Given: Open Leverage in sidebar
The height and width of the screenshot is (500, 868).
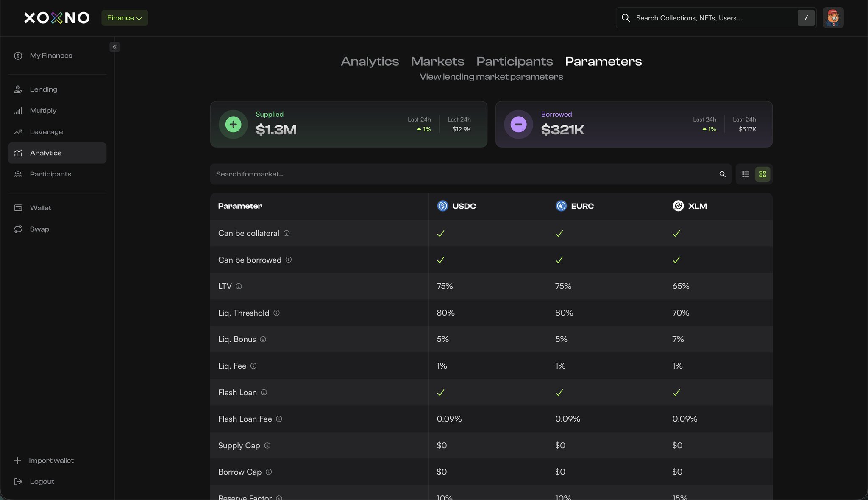Looking at the screenshot, I should pos(46,132).
